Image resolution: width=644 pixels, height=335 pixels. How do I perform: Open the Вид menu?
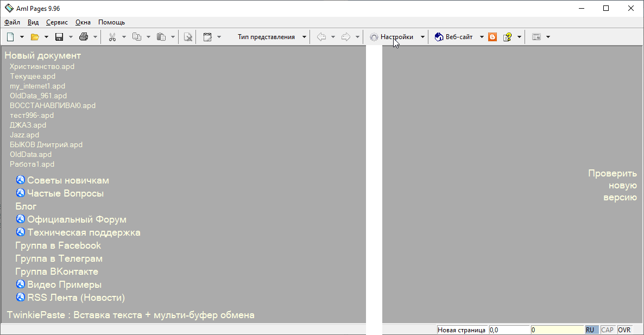coord(33,22)
